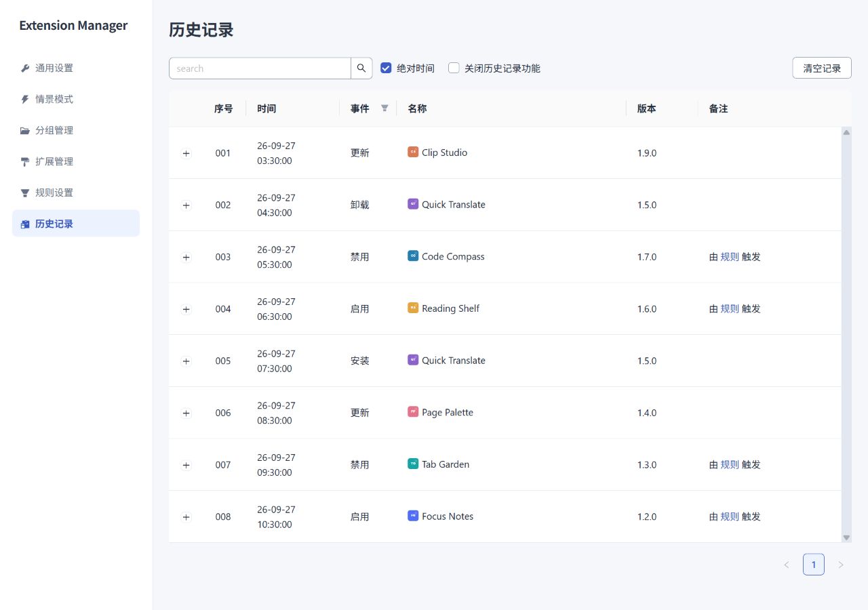Viewport: 868px width, 610px height.
Task: Expand row 008 details
Action: pyautogui.click(x=186, y=517)
